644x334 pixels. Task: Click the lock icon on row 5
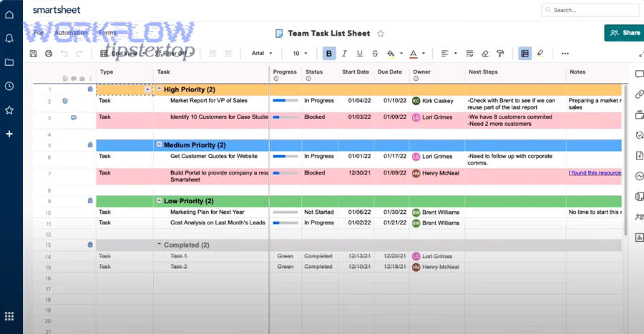click(90, 145)
